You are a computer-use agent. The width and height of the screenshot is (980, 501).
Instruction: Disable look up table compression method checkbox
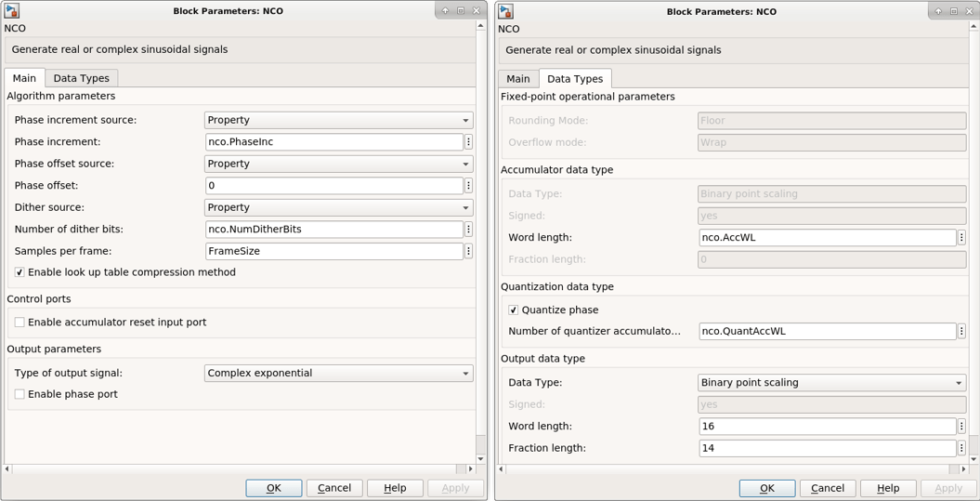(20, 272)
